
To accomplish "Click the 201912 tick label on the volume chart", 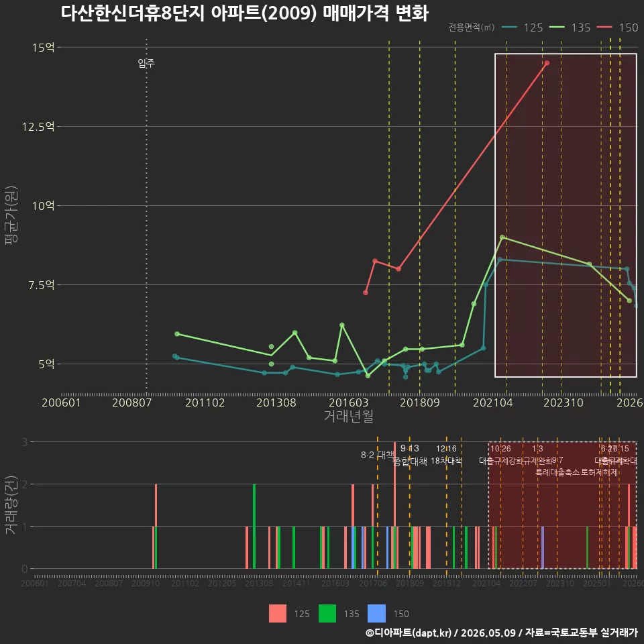I will pyautogui.click(x=447, y=583).
